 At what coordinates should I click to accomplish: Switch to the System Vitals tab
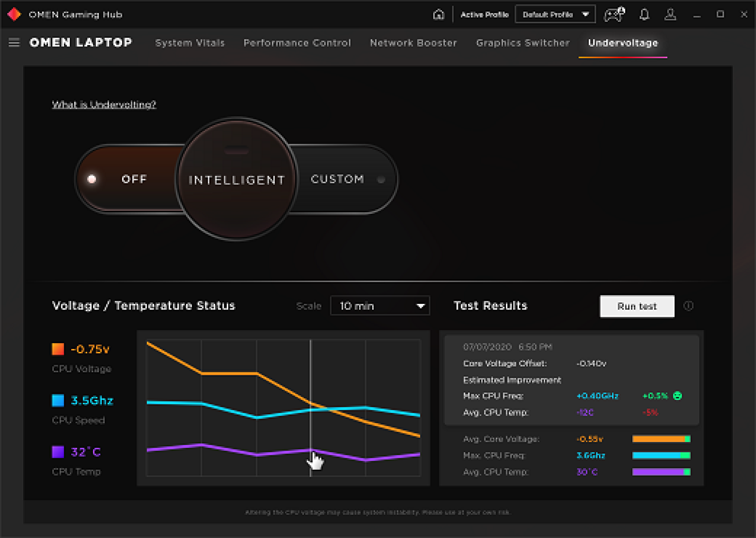click(190, 43)
